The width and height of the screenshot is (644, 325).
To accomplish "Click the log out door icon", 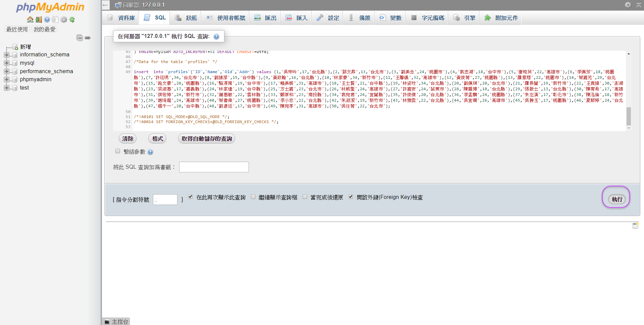I will coord(39,19).
